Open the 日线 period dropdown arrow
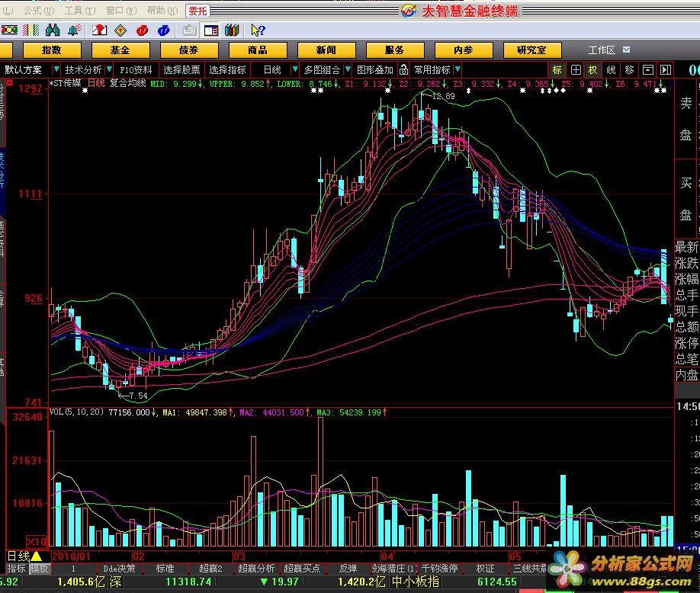 (294, 69)
